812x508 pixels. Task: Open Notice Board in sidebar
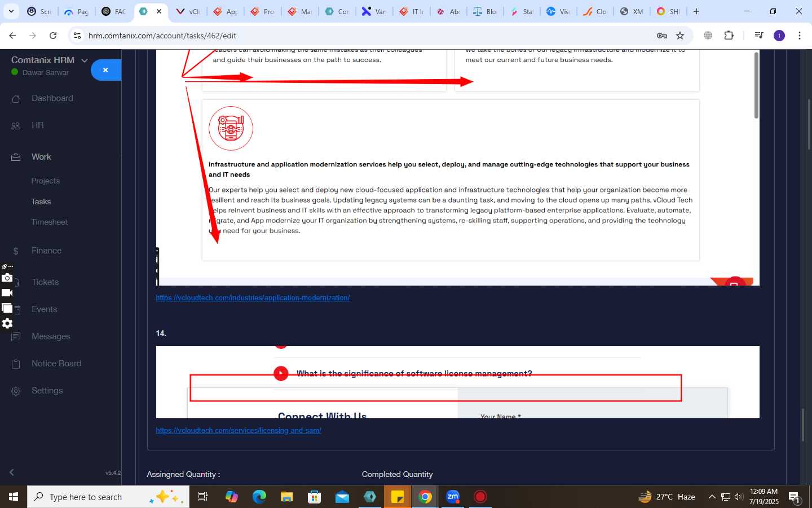[x=56, y=364]
